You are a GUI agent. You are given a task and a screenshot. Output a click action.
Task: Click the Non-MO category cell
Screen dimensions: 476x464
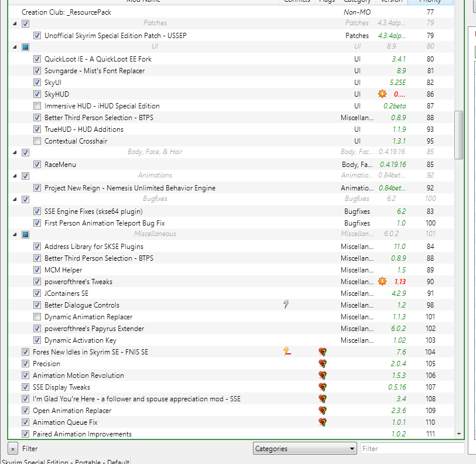(357, 12)
